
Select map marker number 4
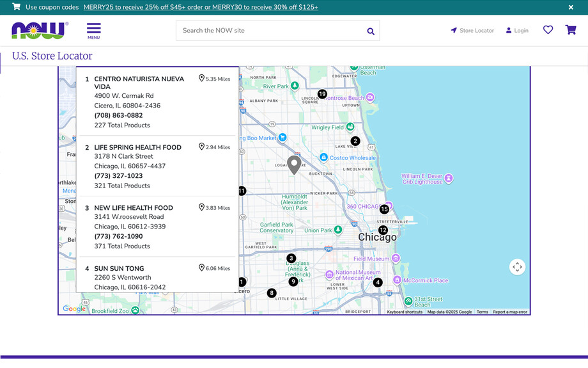(378, 282)
